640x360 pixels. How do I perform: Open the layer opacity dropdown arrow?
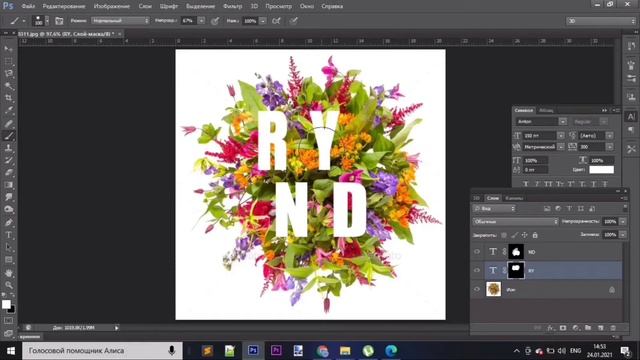623,221
